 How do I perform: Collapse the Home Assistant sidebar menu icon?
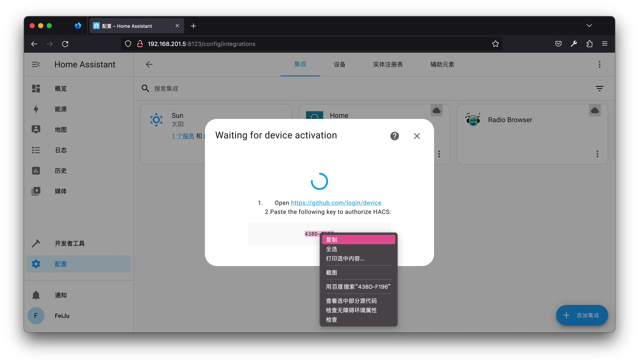pos(36,65)
